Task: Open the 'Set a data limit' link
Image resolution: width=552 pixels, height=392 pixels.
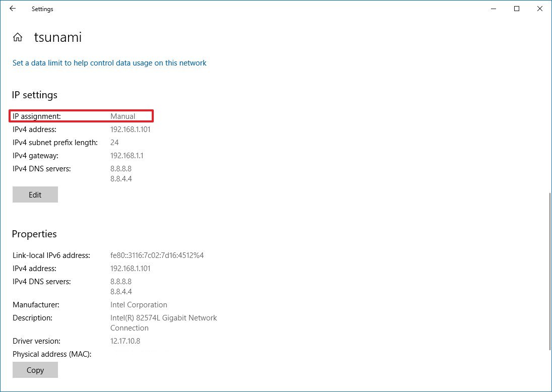Action: point(109,63)
